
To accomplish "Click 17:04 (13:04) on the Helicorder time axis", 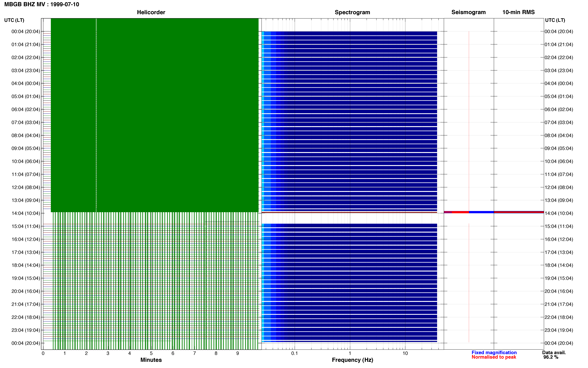I will 26,252.
